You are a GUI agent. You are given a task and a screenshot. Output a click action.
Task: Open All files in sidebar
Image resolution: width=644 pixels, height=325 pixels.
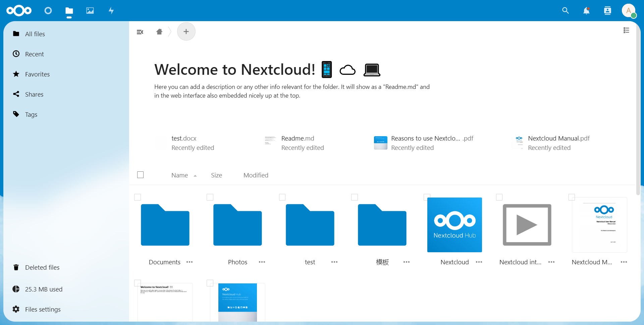tap(66, 34)
